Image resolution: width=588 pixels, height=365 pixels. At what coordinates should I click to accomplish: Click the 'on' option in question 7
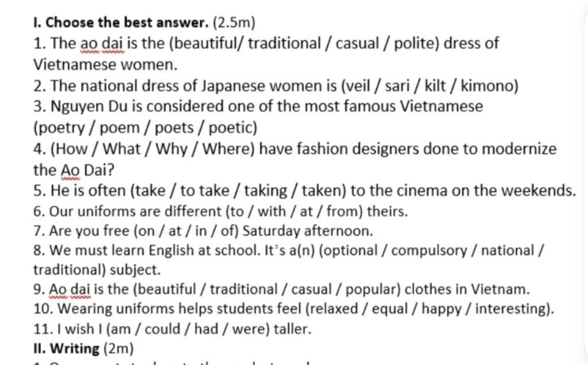pos(146,231)
